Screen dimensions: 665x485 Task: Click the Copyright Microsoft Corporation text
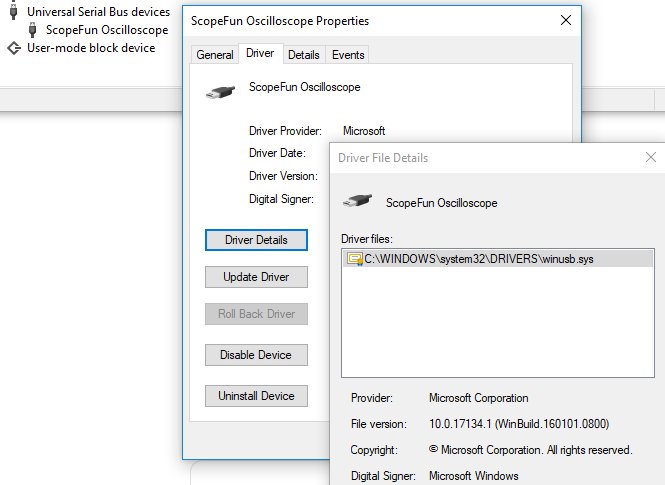coord(530,450)
